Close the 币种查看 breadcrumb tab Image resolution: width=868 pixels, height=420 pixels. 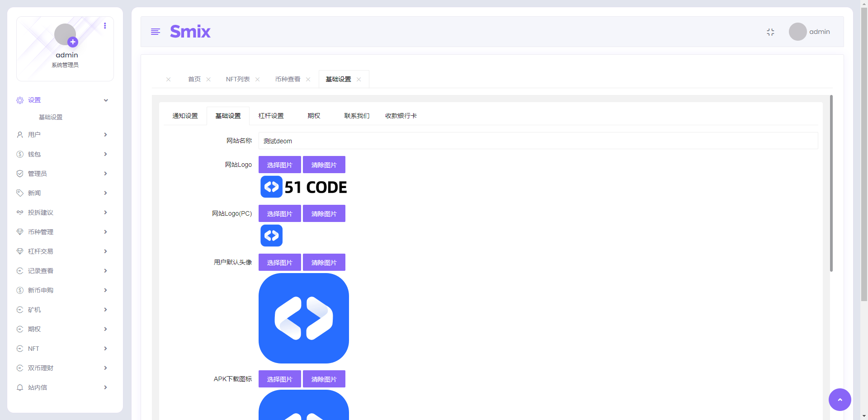pyautogui.click(x=308, y=79)
